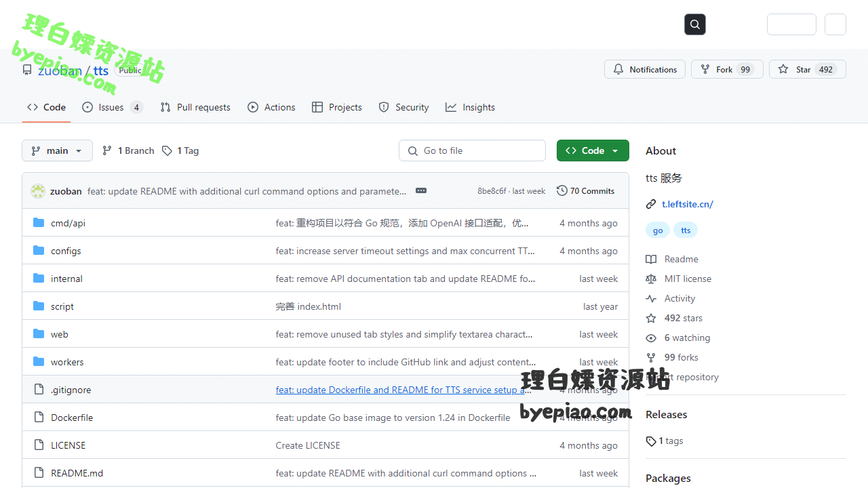Open the configs folder
868x488 pixels.
pyautogui.click(x=66, y=251)
